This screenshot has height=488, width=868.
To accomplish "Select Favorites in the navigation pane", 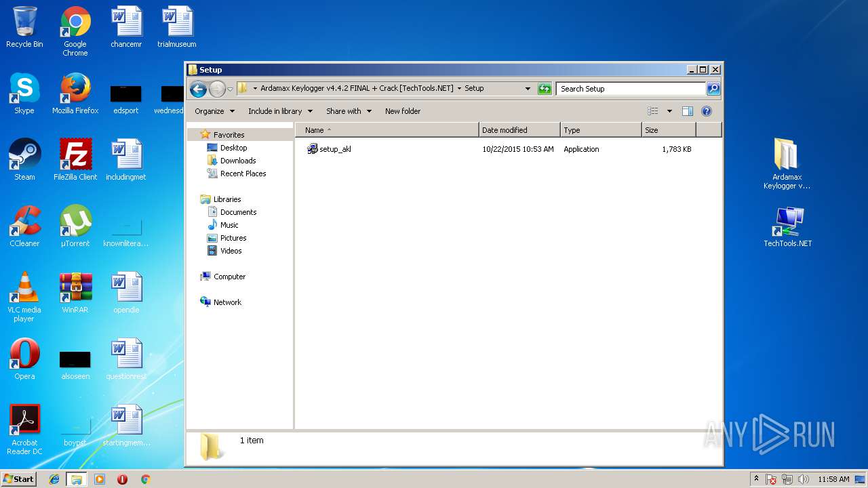I will click(229, 135).
